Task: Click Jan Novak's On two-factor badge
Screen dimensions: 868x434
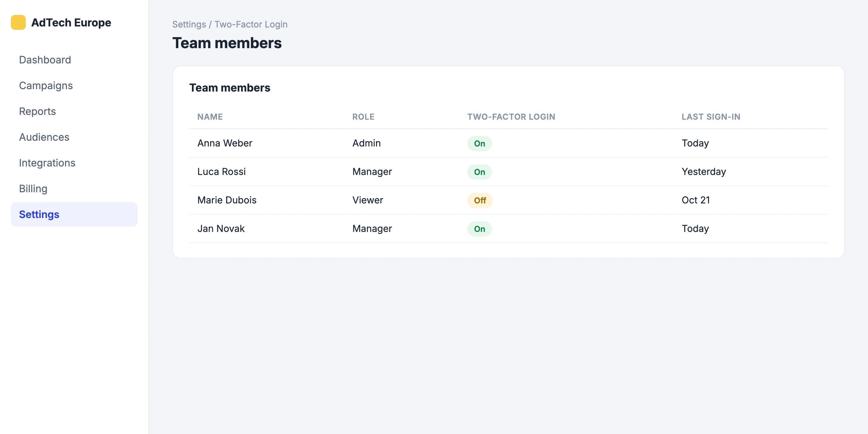Action: pos(479,229)
